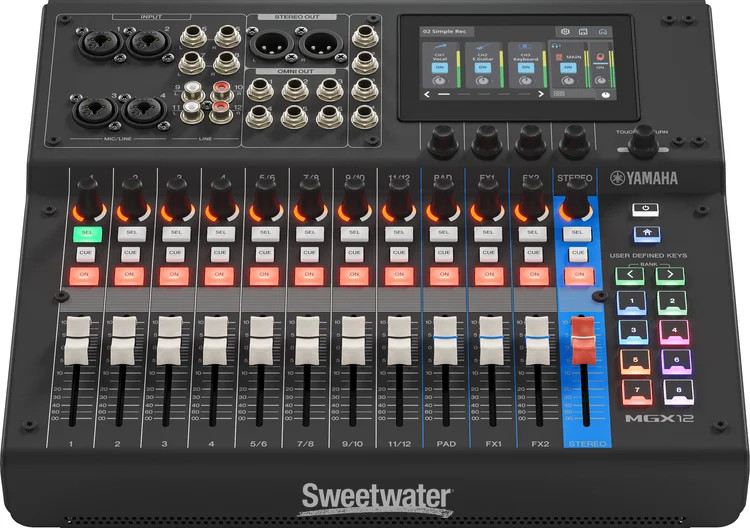Toggle CH1 Vocal ON on touchscreen
The image size is (750, 528).
440,67
